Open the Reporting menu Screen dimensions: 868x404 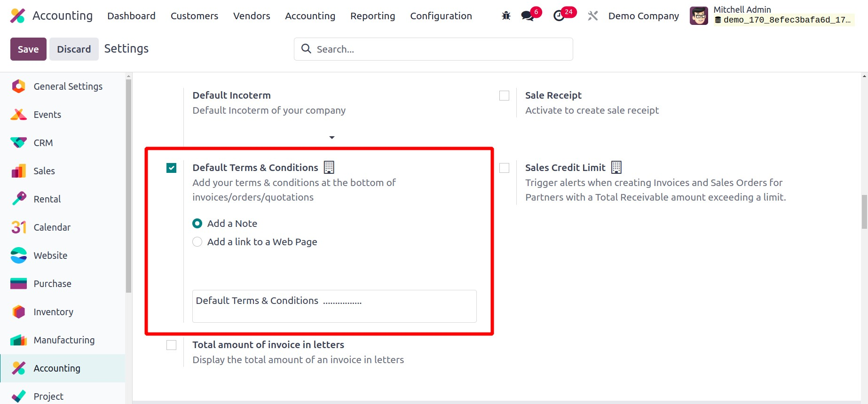point(372,16)
